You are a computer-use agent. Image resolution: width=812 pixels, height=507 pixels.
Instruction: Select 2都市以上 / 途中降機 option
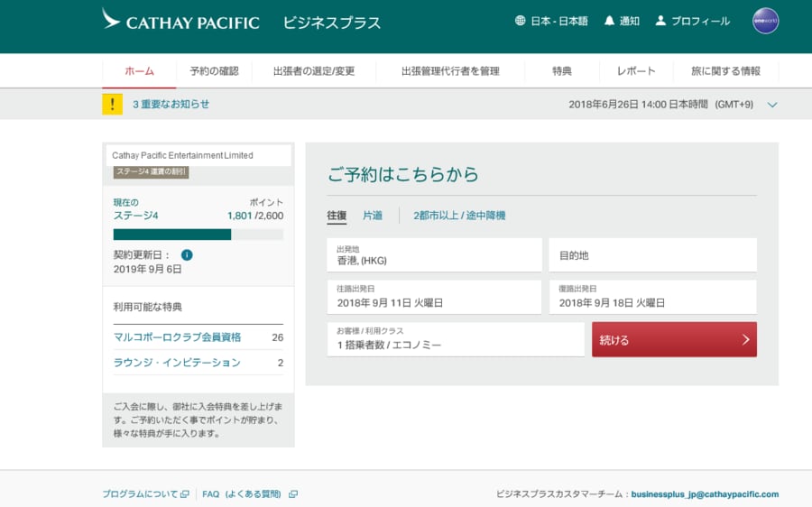click(x=459, y=216)
